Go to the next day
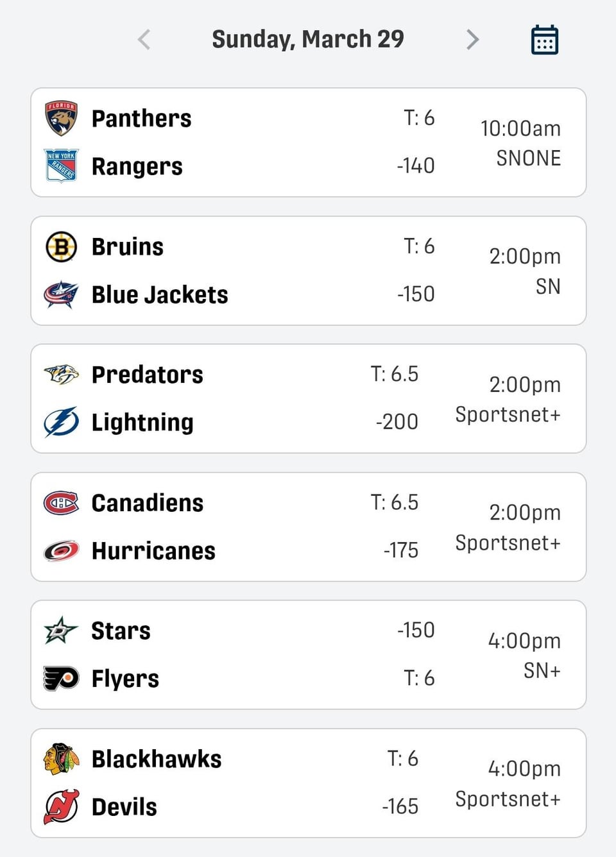The image size is (616, 857). coord(472,40)
